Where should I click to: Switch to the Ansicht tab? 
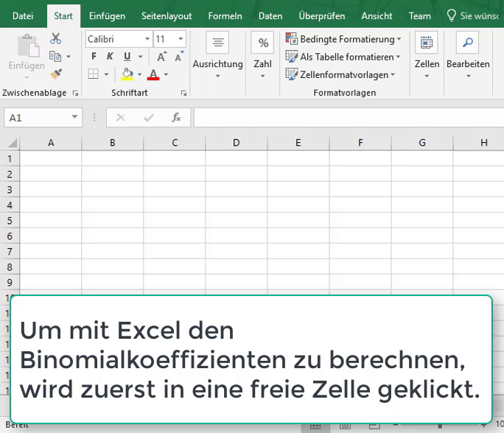[x=377, y=15]
